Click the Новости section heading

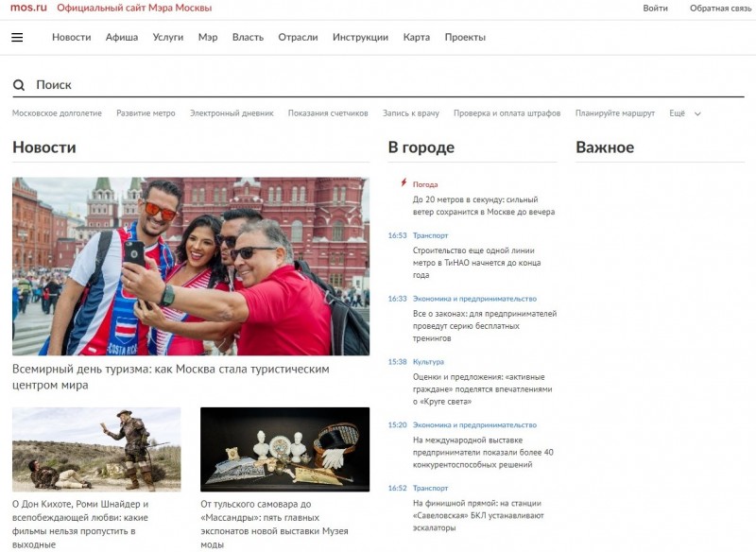(x=44, y=147)
